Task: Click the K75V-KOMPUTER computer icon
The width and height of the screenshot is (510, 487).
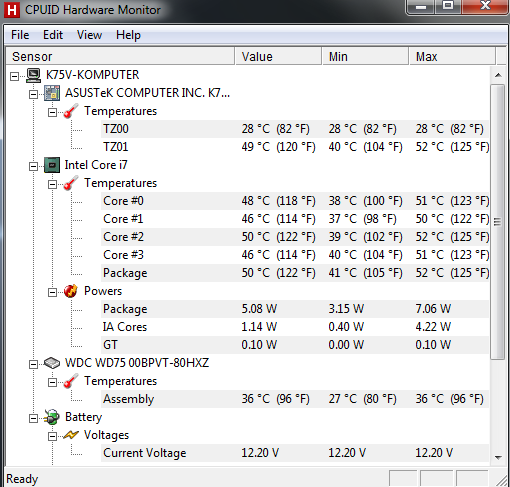Action: tap(34, 75)
